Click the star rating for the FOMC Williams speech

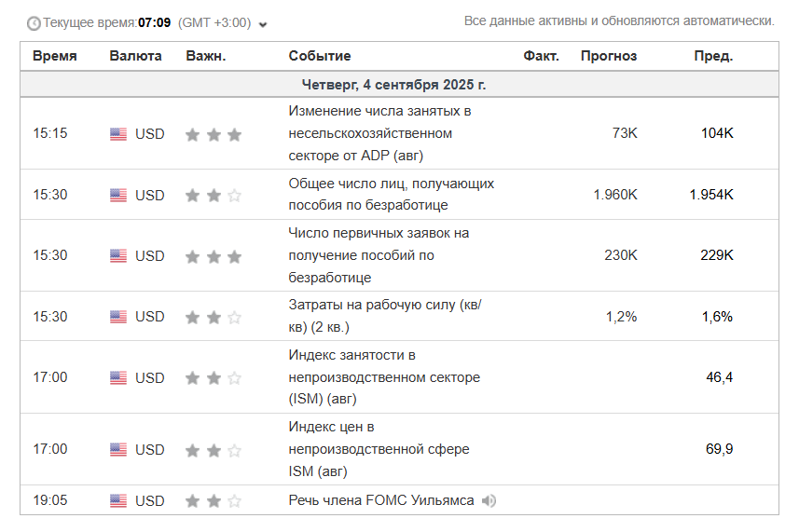(214, 501)
